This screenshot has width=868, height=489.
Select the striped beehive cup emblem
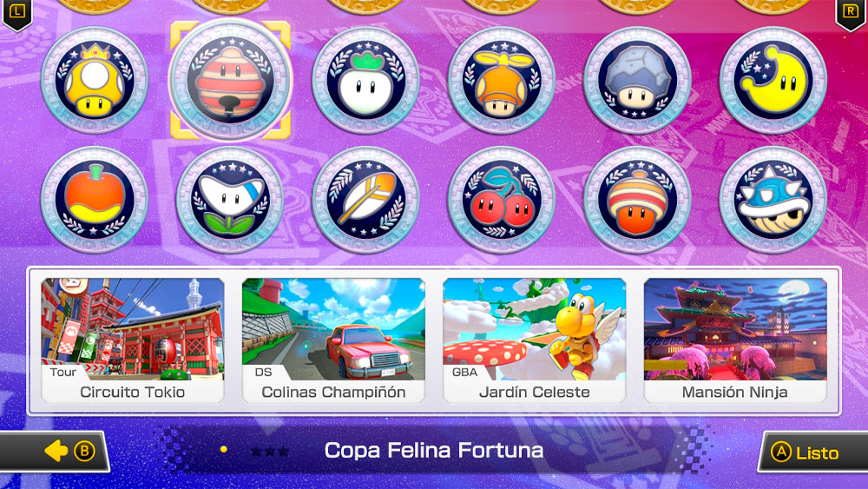pos(230,80)
